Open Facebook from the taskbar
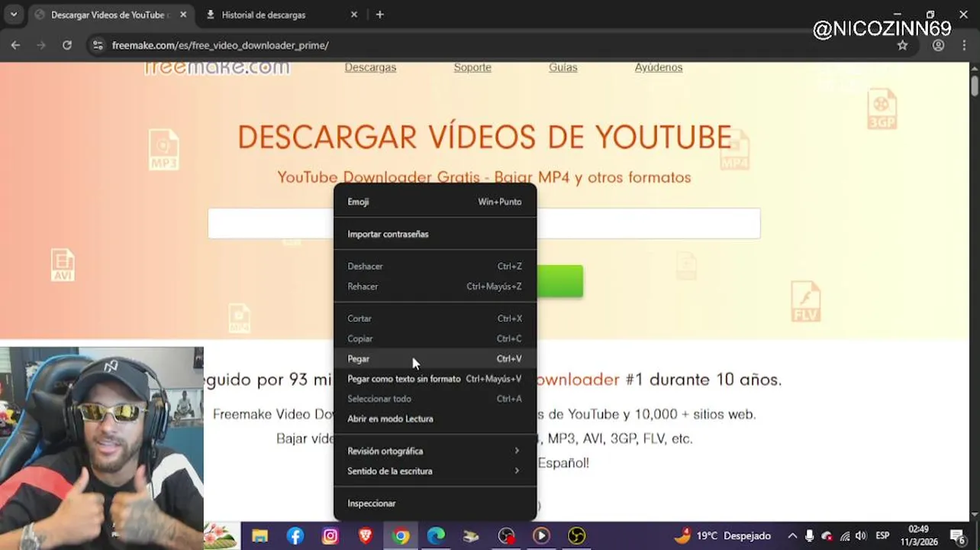 click(x=295, y=536)
